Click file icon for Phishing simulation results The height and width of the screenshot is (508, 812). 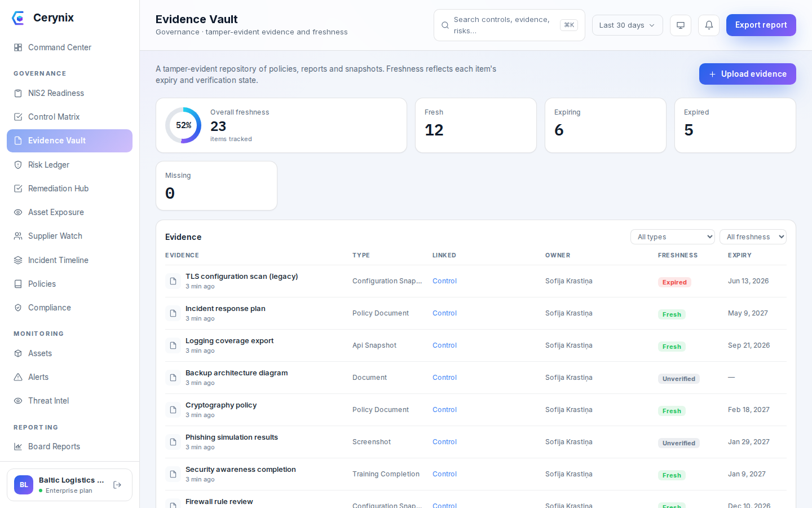point(173,442)
